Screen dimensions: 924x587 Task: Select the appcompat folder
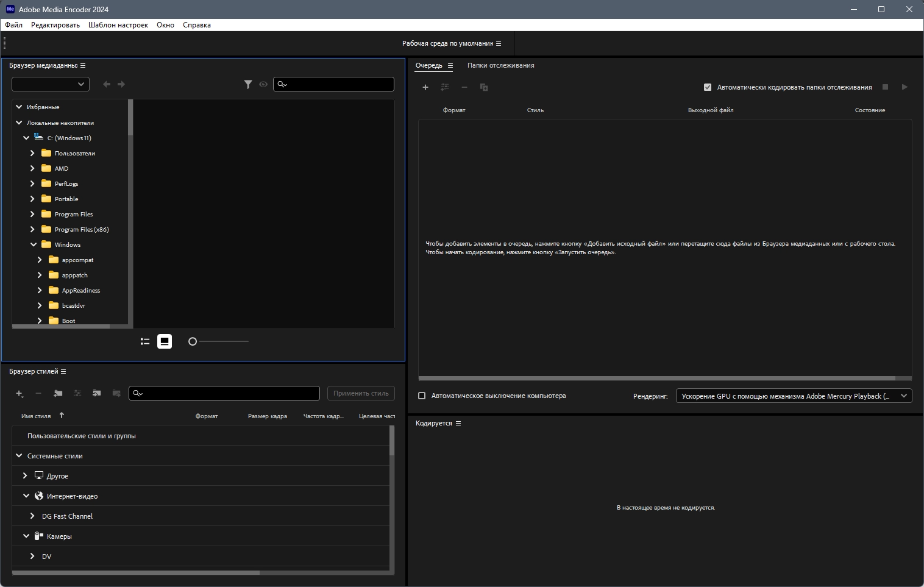tap(78, 260)
